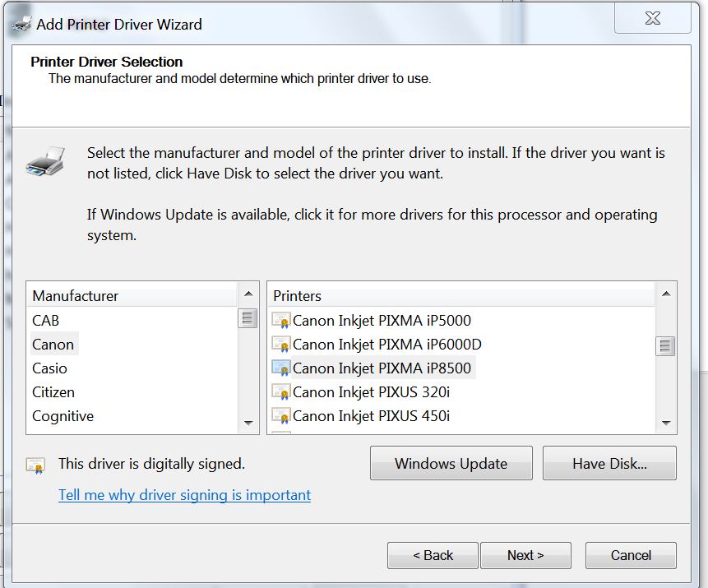The image size is (708, 588).
Task: Click the Manufacturer column header
Action: point(132,296)
